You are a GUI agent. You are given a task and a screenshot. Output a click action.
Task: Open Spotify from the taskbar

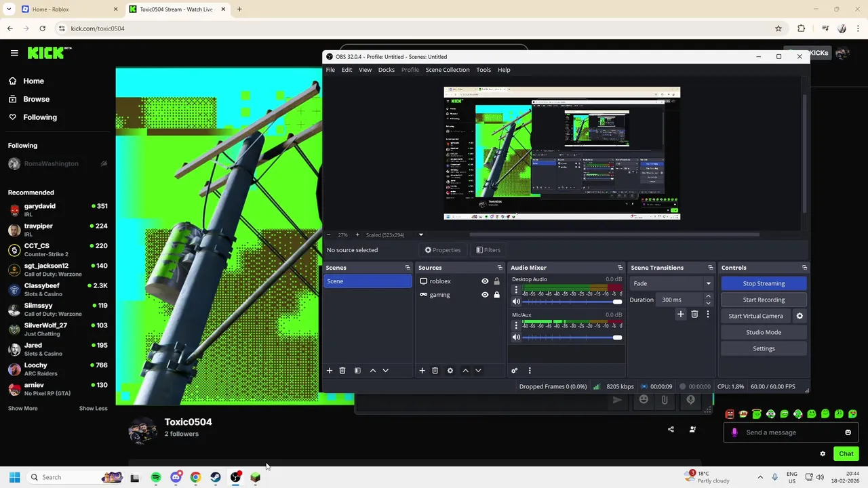coord(156,477)
